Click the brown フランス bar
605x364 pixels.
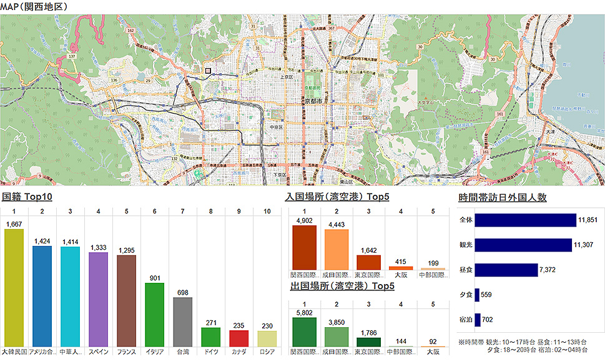tap(126, 300)
